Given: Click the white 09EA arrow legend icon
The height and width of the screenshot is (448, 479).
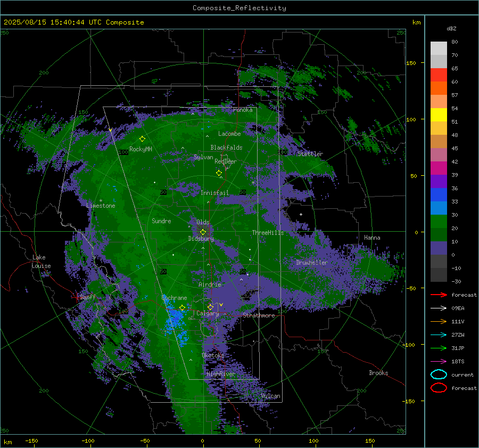Looking at the screenshot, I should (439, 308).
